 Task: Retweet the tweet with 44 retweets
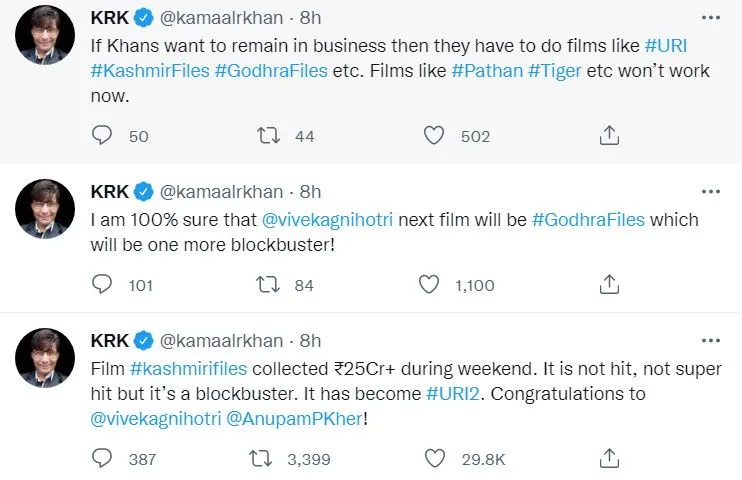(x=268, y=135)
